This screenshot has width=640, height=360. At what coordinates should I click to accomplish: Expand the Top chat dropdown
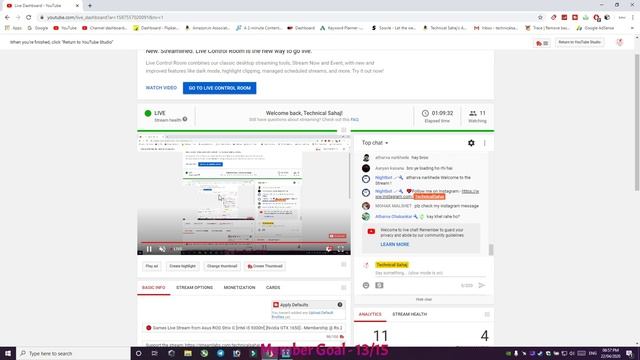pos(375,143)
